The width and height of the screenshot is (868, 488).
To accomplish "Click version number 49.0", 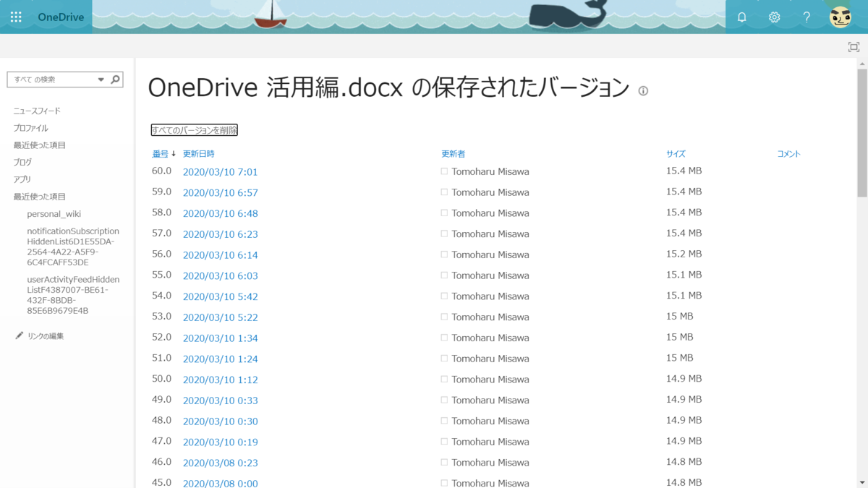I will 161,399.
